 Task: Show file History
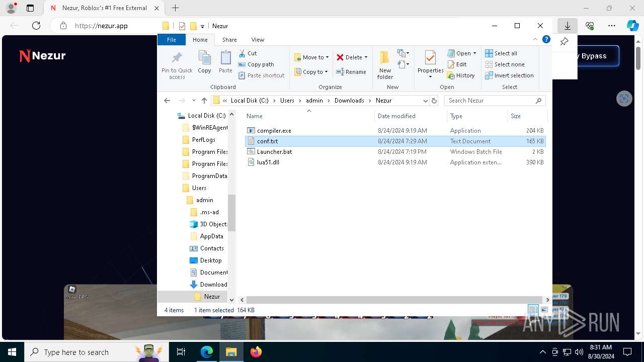click(461, 75)
